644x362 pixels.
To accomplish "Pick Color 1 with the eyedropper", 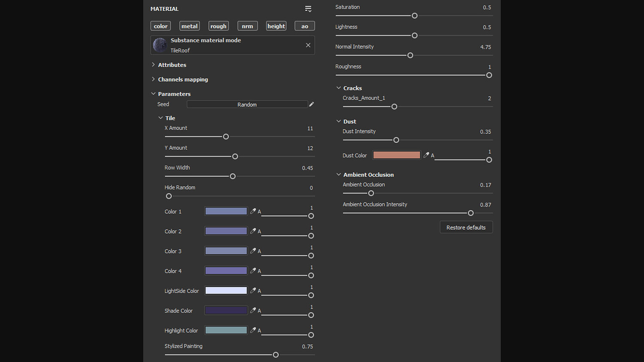I will click(x=253, y=211).
